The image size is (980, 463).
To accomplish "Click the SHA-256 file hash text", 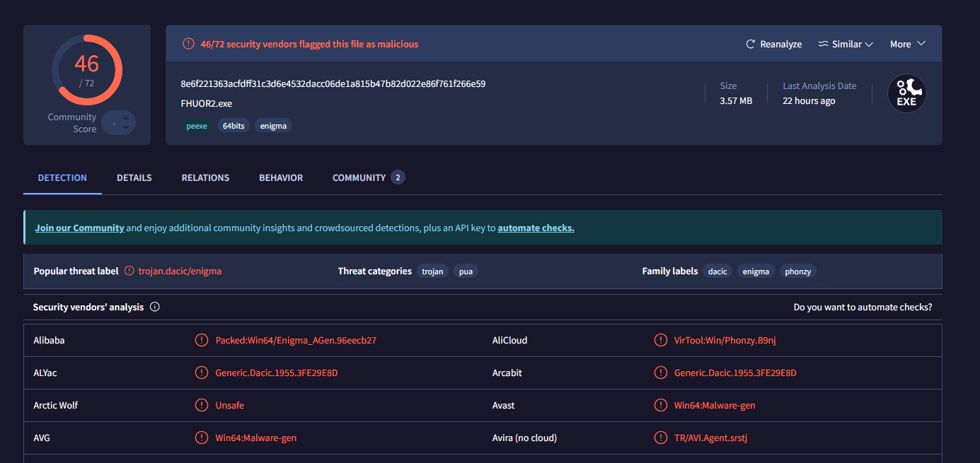I will (x=333, y=84).
